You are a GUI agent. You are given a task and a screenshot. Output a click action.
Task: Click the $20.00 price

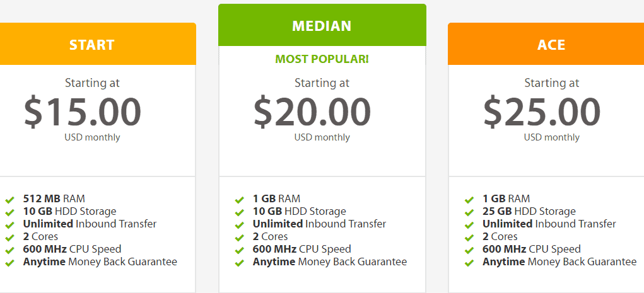312,112
